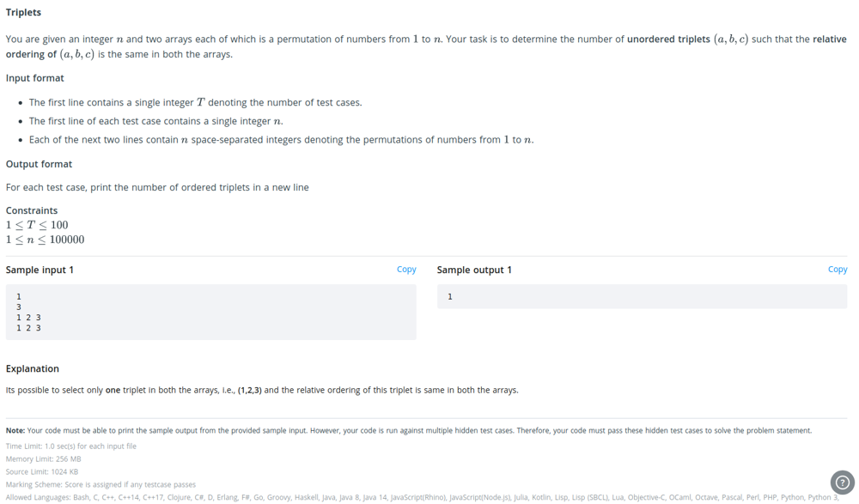
Task: Click the 1 ≤ n ≤ 100000 constraint
Action: [45, 240]
